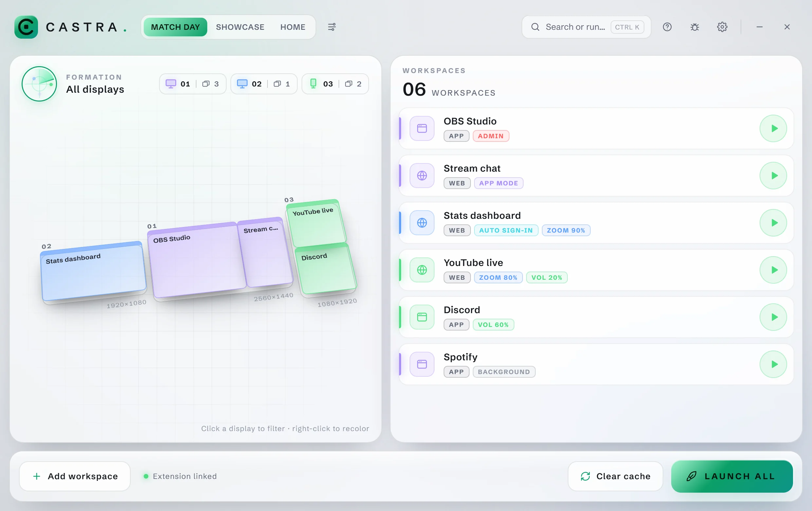This screenshot has width=812, height=511.
Task: Switch to the Home profile tab
Action: click(293, 27)
